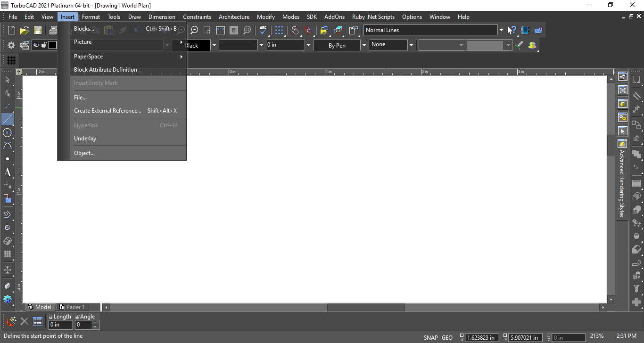Click the Zoom Extents icon
644x343 pixels.
221,30
